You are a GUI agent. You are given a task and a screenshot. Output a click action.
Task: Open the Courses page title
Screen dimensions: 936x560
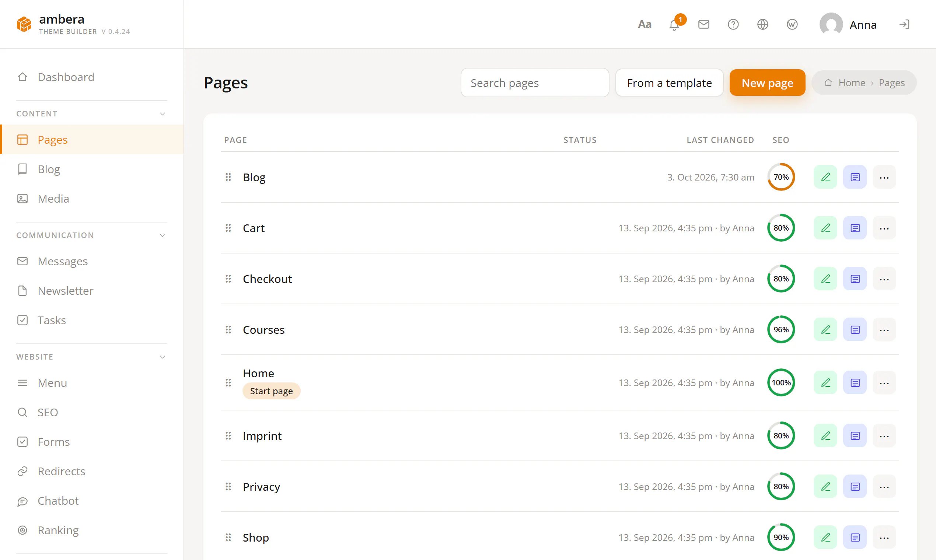(x=263, y=330)
